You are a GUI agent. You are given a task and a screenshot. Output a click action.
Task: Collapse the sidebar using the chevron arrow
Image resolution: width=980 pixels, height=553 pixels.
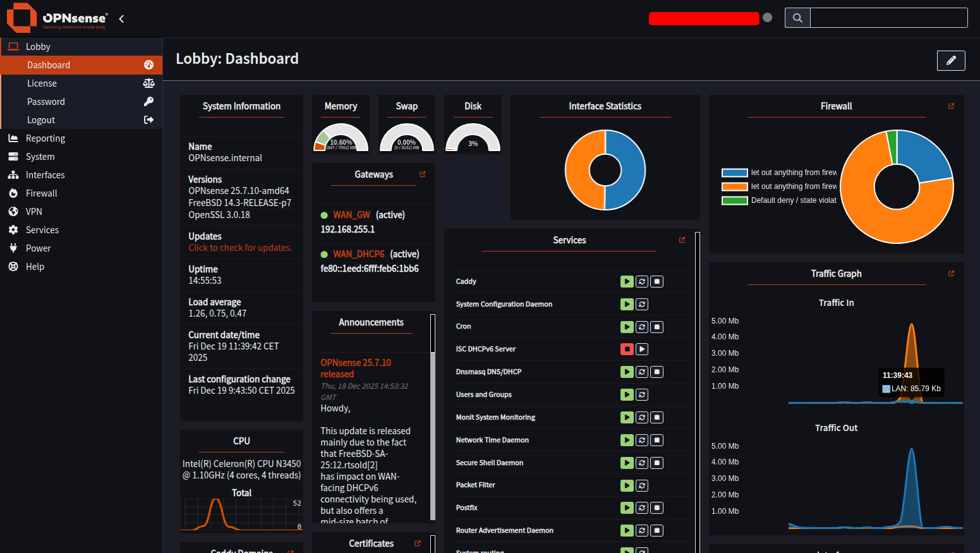(x=121, y=19)
